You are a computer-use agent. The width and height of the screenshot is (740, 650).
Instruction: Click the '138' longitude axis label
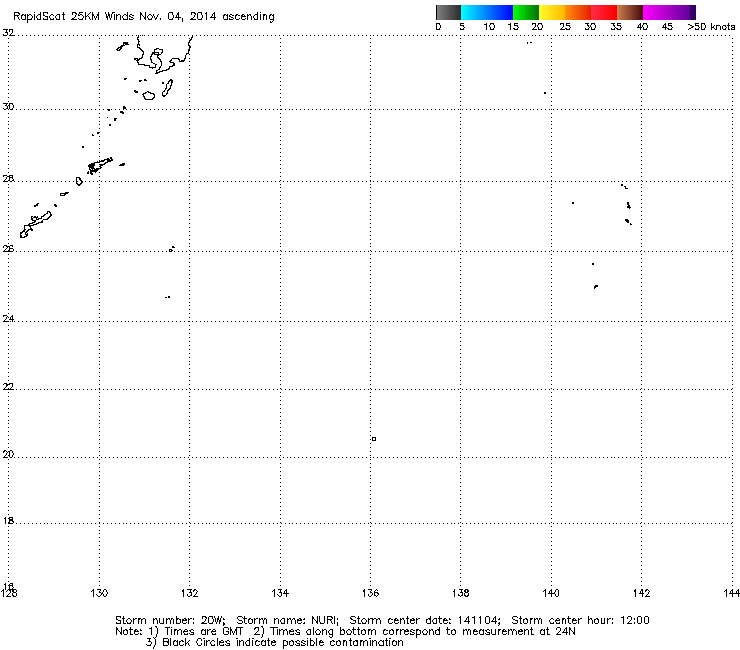(461, 593)
